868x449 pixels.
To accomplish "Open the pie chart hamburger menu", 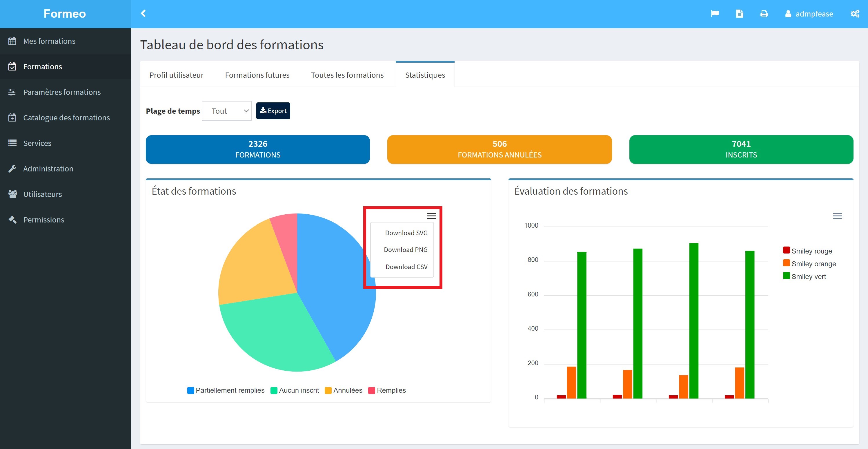I will (431, 216).
